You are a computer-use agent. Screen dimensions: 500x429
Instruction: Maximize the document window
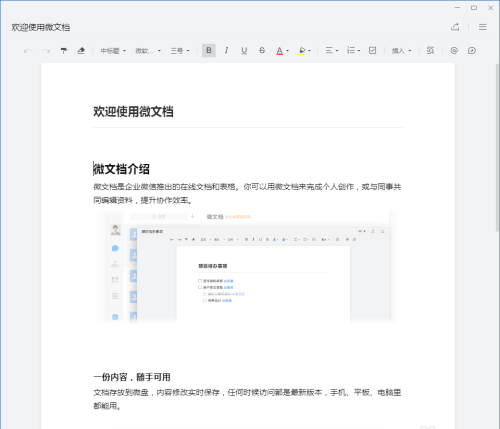[474, 8]
